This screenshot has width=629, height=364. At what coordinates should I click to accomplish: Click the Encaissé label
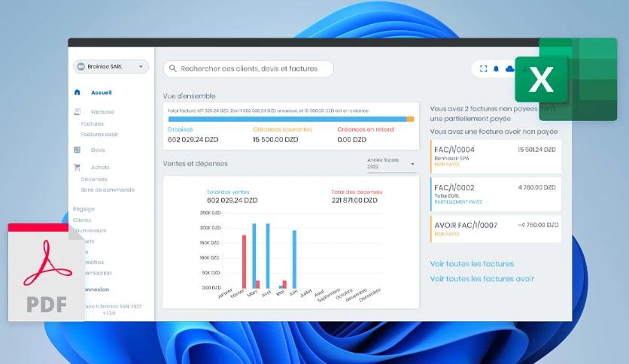pos(180,129)
